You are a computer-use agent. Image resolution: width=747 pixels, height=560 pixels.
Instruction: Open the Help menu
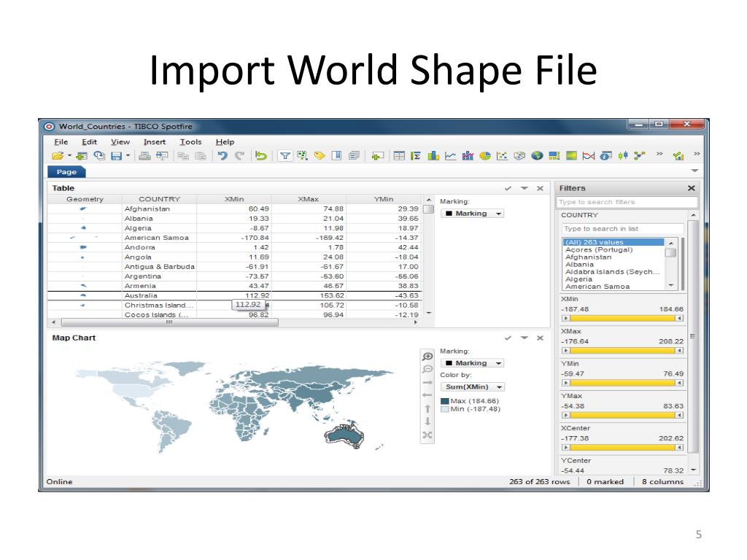coord(225,142)
